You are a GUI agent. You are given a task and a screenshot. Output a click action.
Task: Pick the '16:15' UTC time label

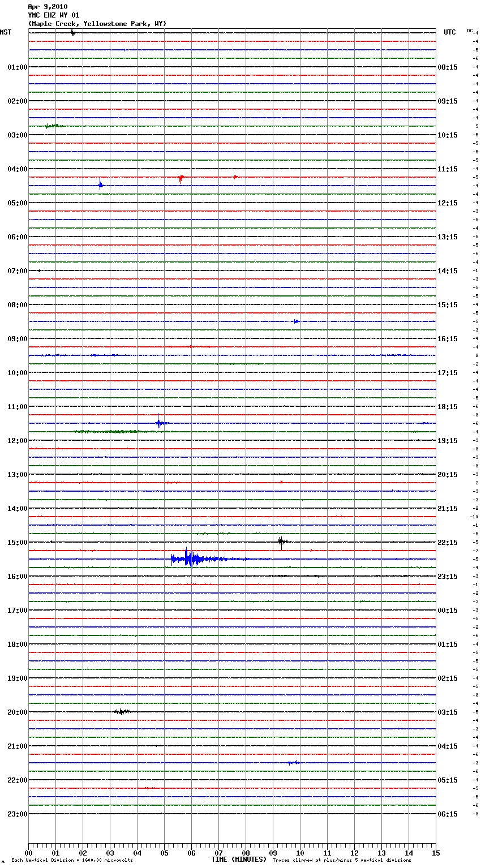point(448,339)
